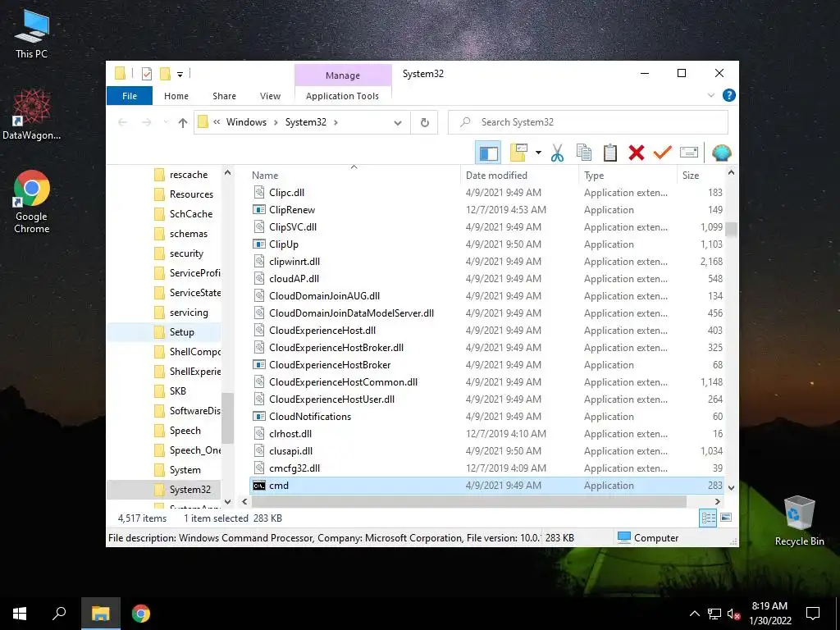This screenshot has height=630, width=840.
Task: Click navigation pane scroll up arrow
Action: (228, 173)
